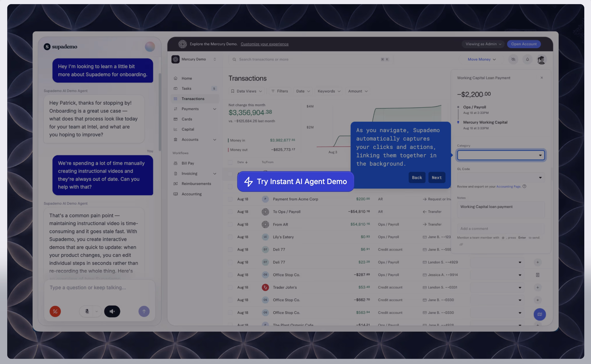
Task: Open the Keywords filter dropdown
Action: tap(329, 91)
